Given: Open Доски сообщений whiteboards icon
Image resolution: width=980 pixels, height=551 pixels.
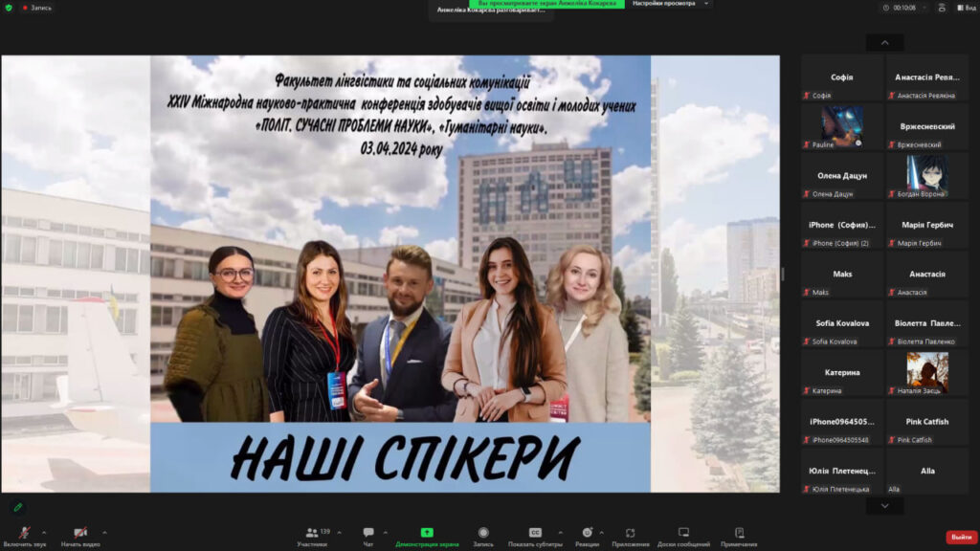Looking at the screenshot, I should (683, 533).
